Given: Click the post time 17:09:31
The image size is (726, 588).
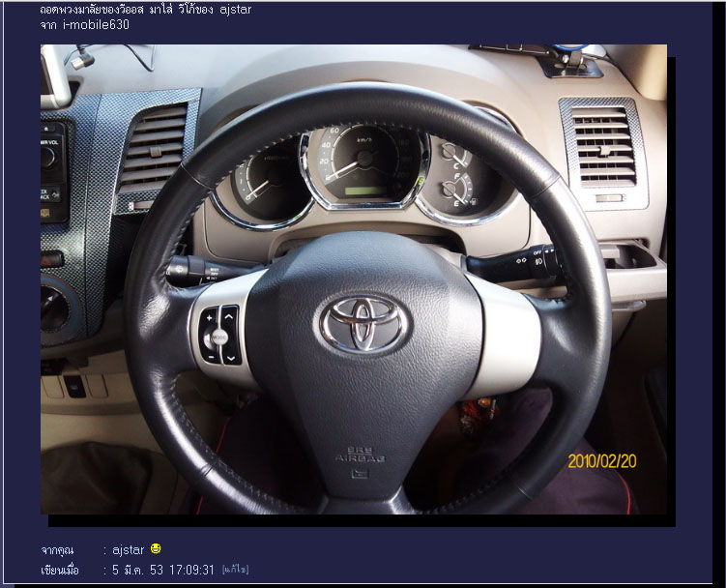Looking at the screenshot, I should coord(191,570).
